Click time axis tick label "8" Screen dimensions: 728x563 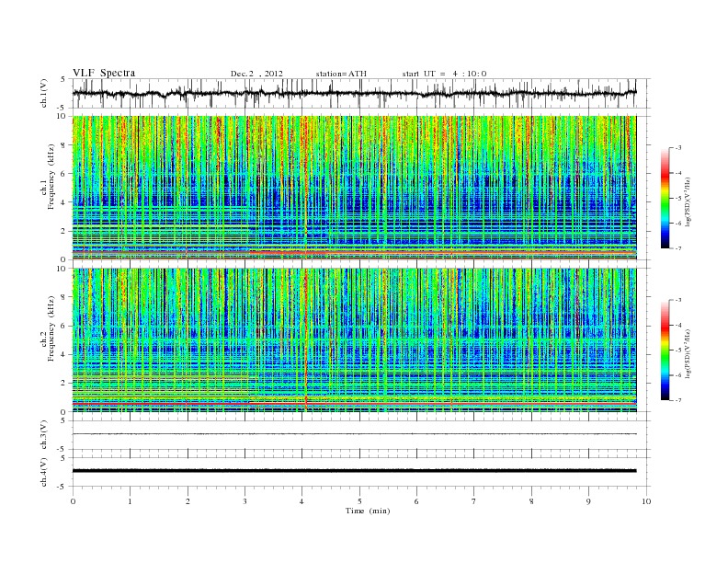coord(531,501)
